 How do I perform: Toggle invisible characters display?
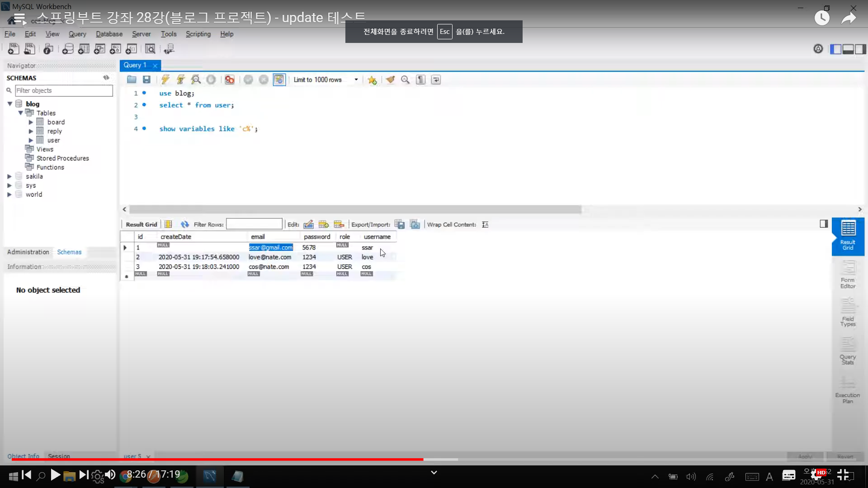click(x=421, y=80)
